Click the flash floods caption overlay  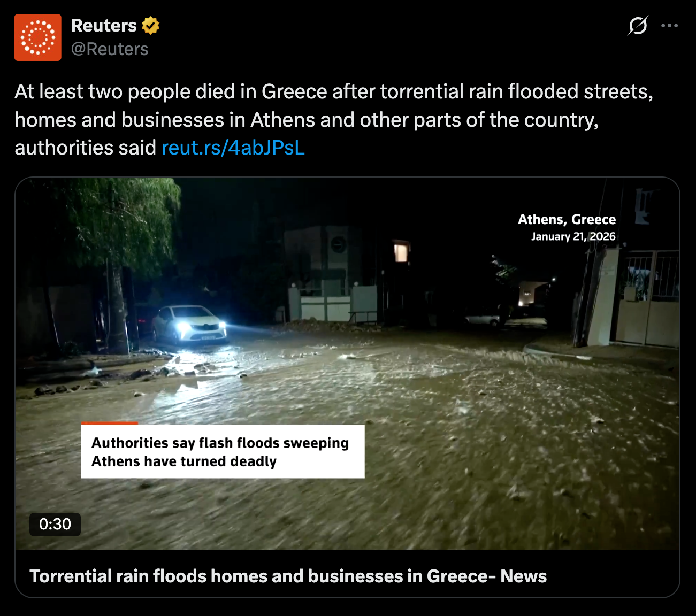223,451
